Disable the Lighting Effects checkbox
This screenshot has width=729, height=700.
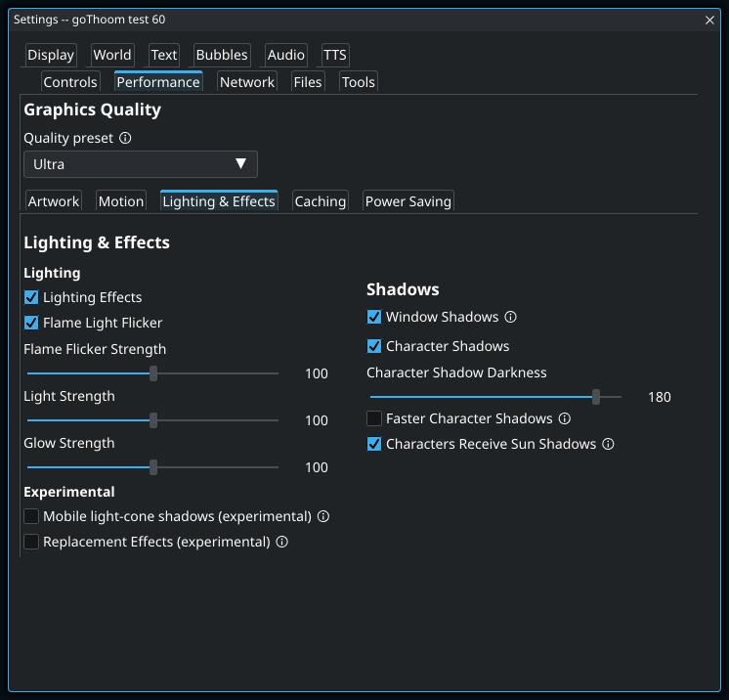pos(31,297)
